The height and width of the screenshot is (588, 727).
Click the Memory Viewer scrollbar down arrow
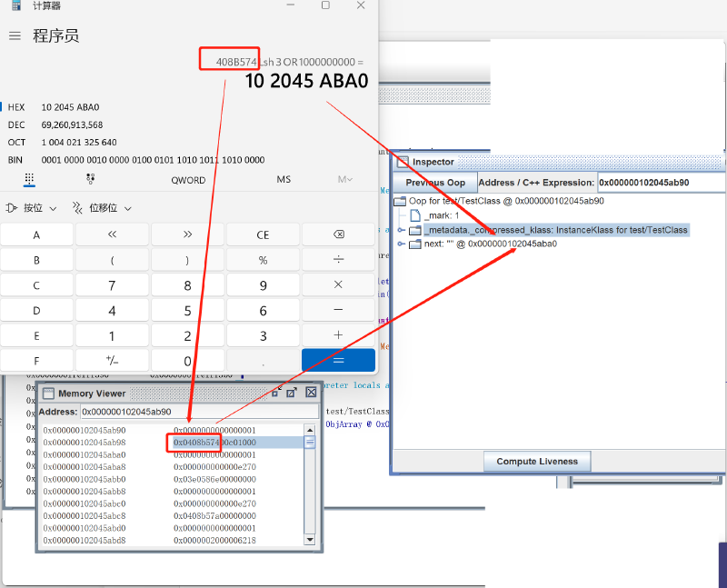[310, 540]
